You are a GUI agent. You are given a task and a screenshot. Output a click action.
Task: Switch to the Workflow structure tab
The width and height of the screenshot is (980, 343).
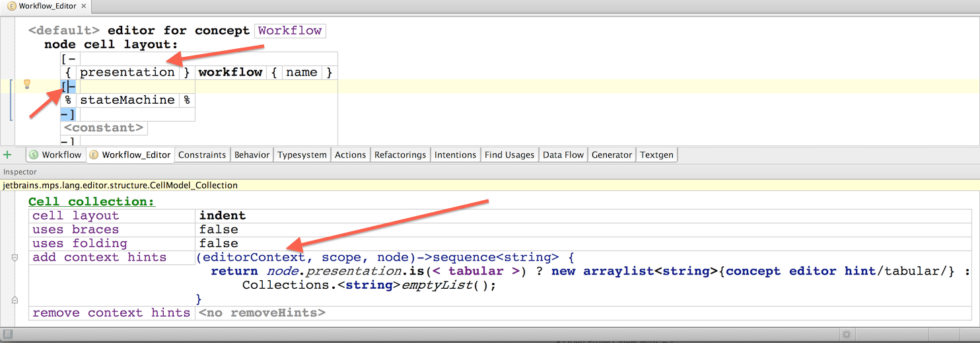[x=55, y=155]
